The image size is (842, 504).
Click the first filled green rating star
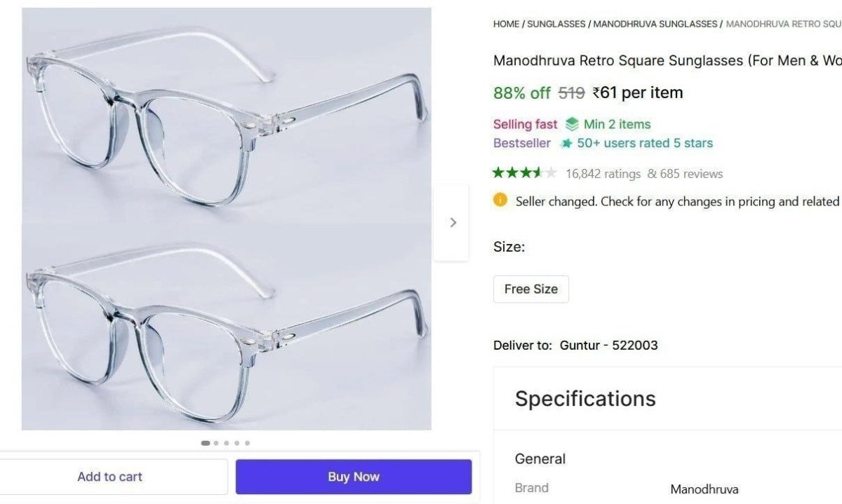[x=496, y=173]
